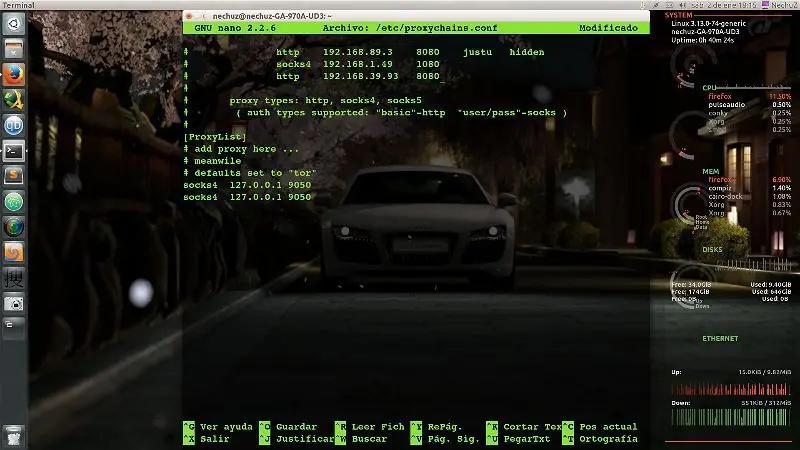
Task: Click the ^W Buscar shortcut
Action: (x=361, y=439)
